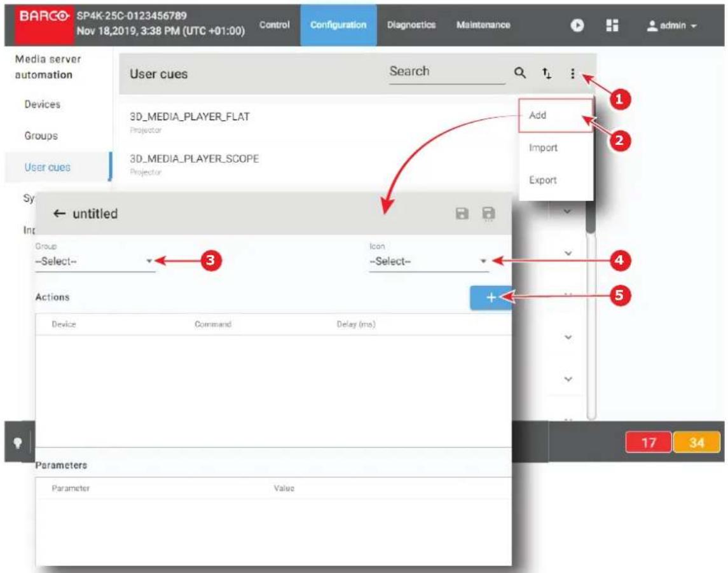728x573 pixels.
Task: Open the admin user dropdown
Action: pos(672,25)
